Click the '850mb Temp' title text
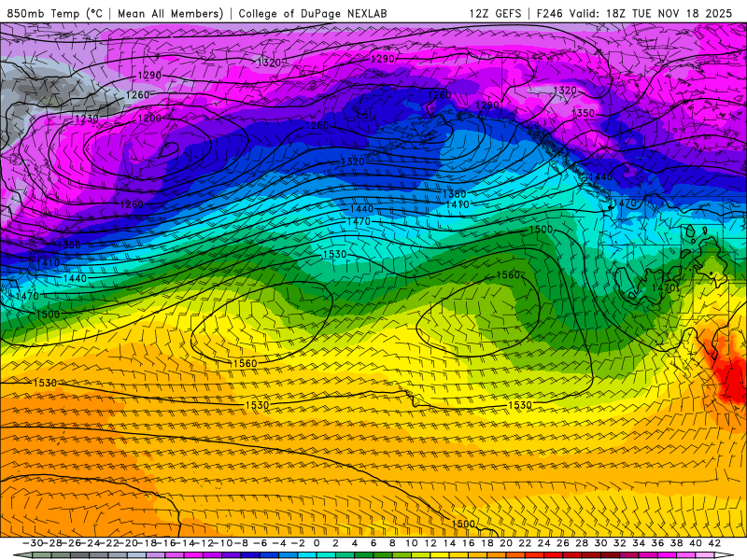The width and height of the screenshot is (747, 560). (43, 13)
